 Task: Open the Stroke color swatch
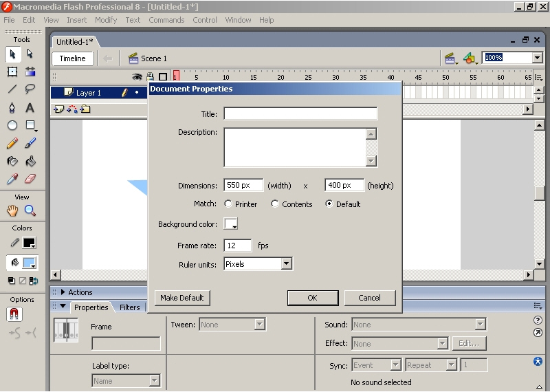point(29,243)
